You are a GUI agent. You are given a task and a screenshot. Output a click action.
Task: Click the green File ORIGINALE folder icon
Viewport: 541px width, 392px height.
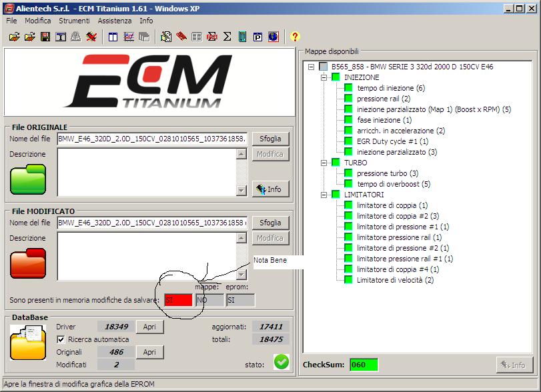click(x=28, y=179)
